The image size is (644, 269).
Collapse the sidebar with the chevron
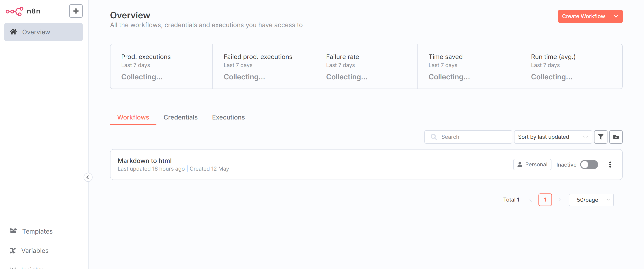tap(88, 177)
